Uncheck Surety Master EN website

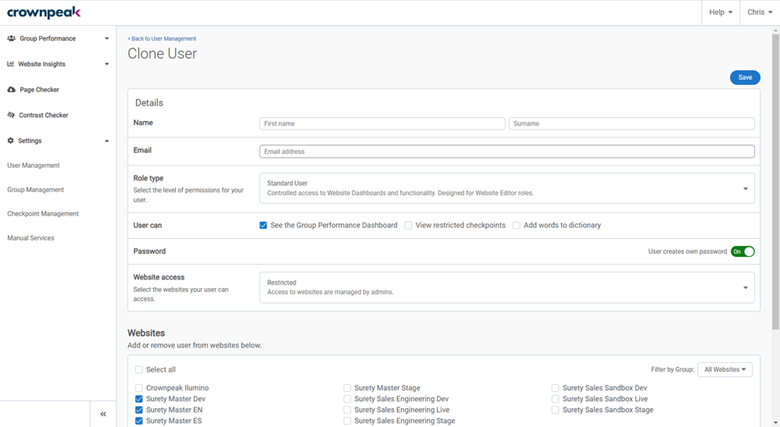click(x=139, y=410)
